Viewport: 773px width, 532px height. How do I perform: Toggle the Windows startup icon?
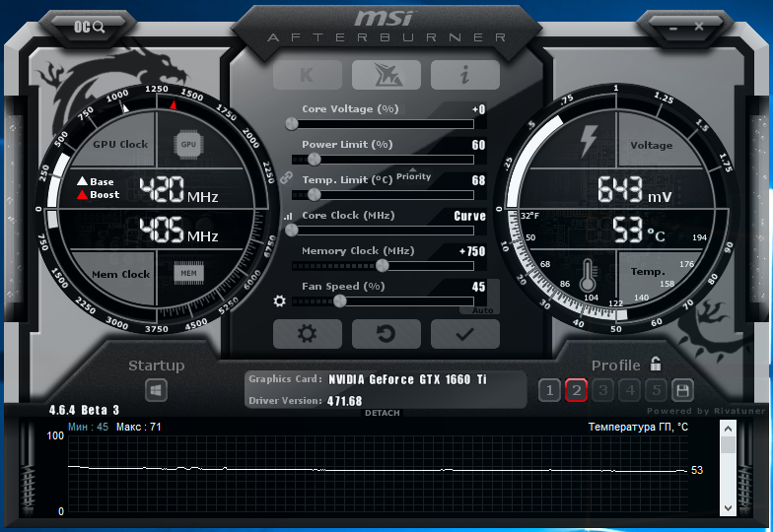pos(156,390)
